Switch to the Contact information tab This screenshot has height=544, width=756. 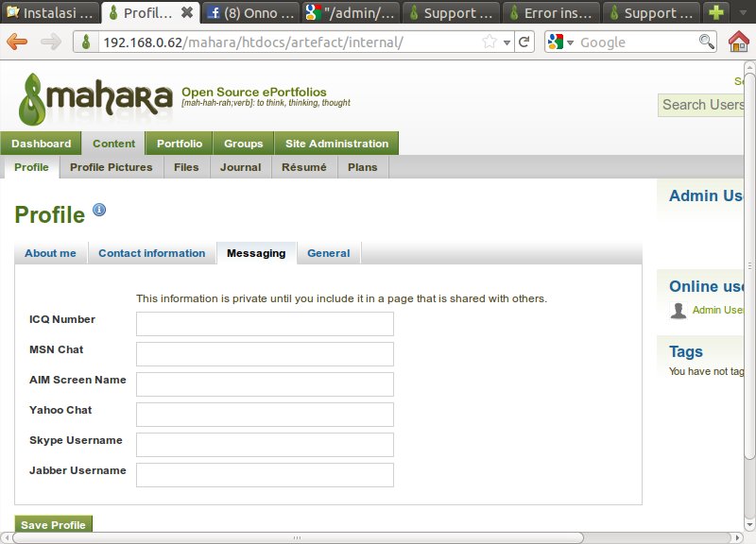151,253
